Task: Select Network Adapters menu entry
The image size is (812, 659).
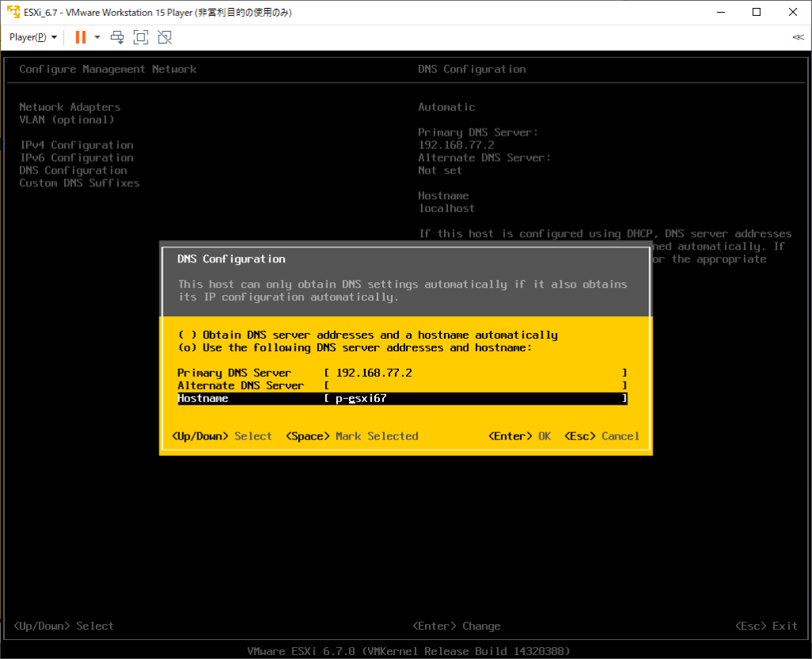Action: [x=70, y=107]
